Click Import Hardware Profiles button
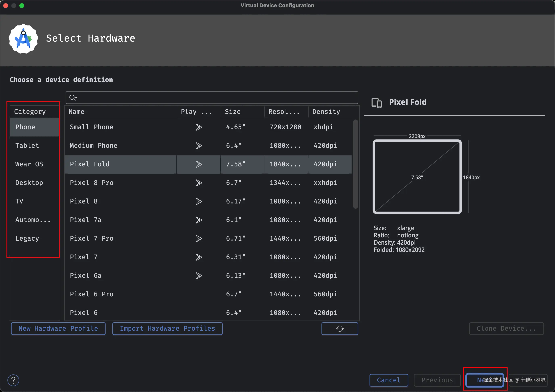This screenshot has width=555, height=392. 167,328
